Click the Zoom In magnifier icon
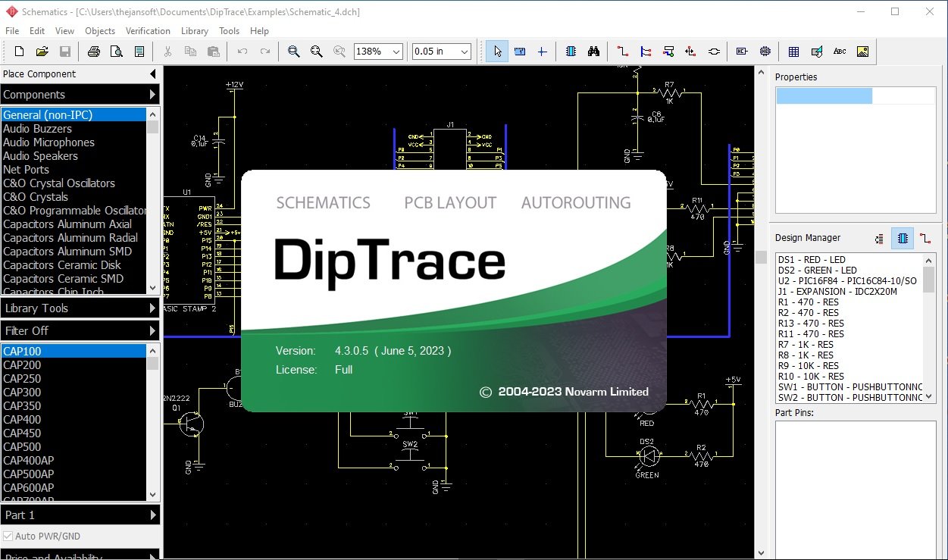This screenshot has width=948, height=560. pos(293,52)
